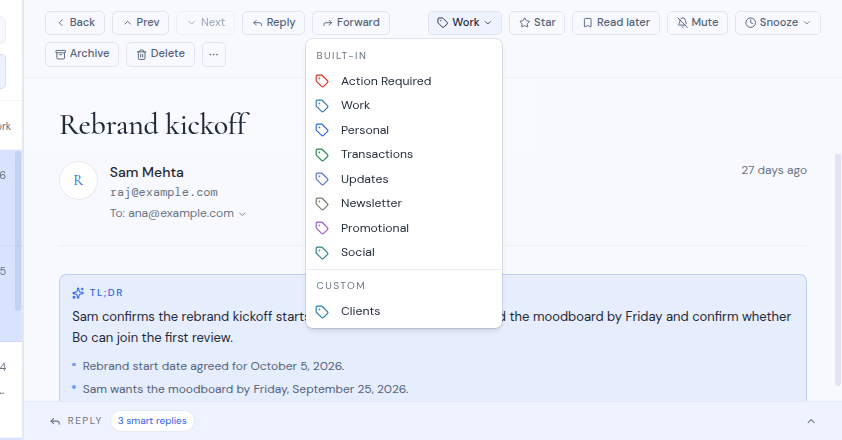Image resolution: width=842 pixels, height=440 pixels.
Task: Choose the Work label in the menu
Action: pos(404,105)
